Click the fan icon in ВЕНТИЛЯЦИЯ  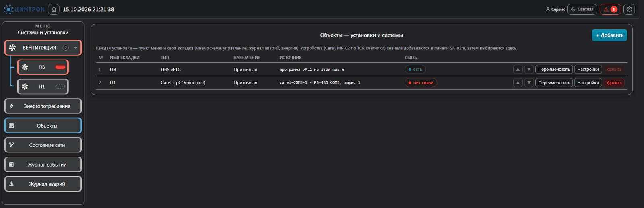point(12,47)
